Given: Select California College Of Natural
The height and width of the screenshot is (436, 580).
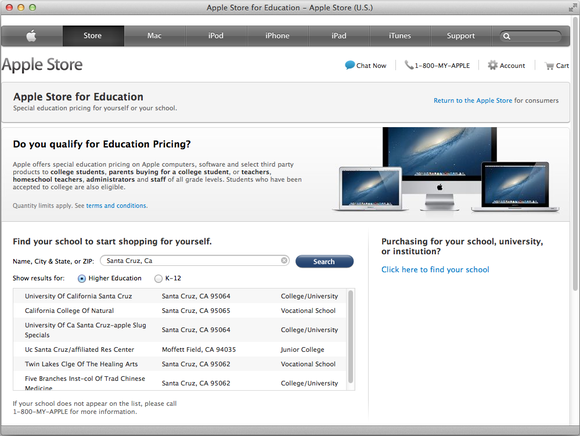Looking at the screenshot, I should [180, 310].
